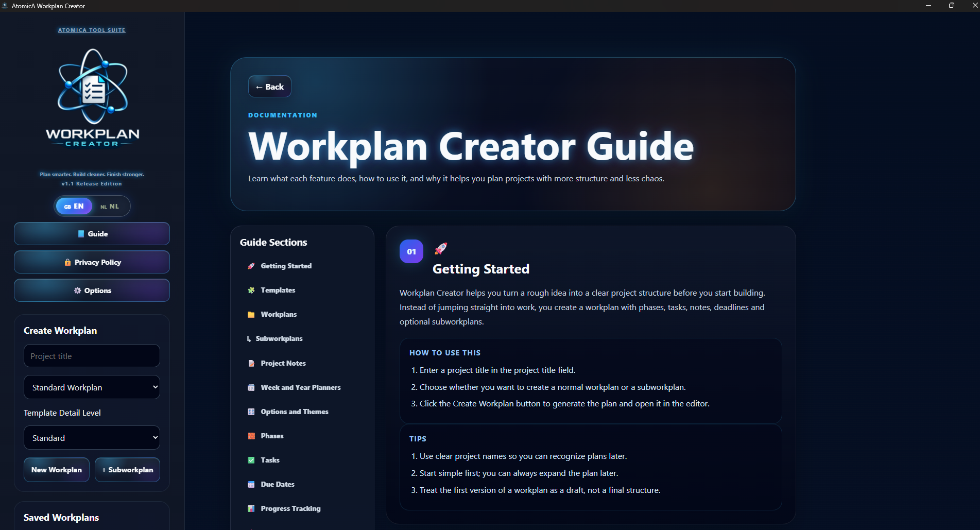Screen dimensions: 980x530
Task: Click the v1.1 Release Edition text
Action: (92, 184)
